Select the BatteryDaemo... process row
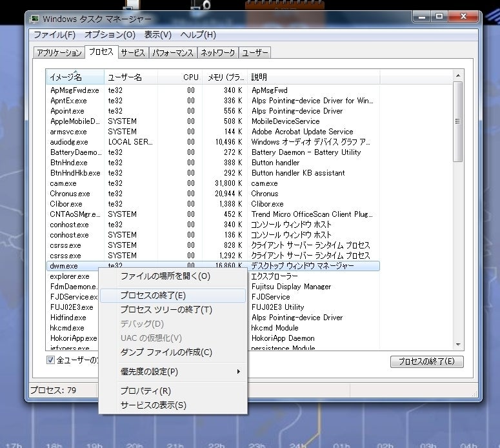This screenshot has width=500, height=448. [x=213, y=152]
